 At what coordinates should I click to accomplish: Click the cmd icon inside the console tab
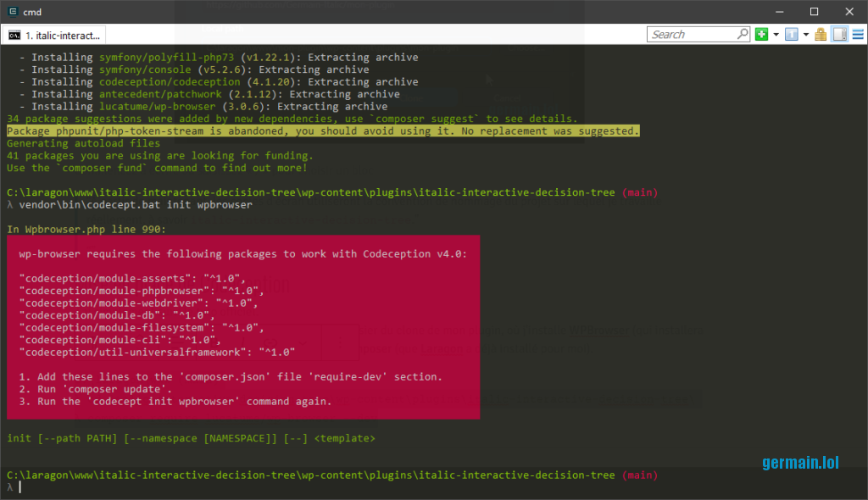point(14,35)
